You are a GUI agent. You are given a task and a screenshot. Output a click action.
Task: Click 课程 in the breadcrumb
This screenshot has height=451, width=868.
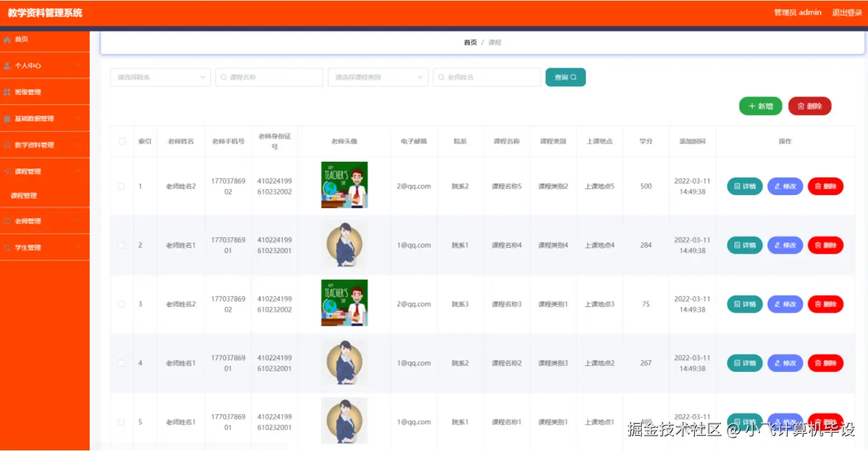click(x=495, y=42)
